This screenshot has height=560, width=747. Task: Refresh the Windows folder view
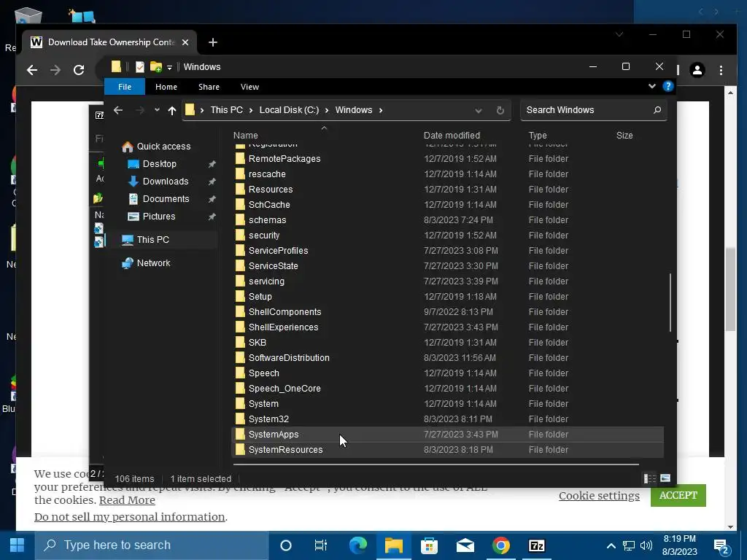point(500,111)
